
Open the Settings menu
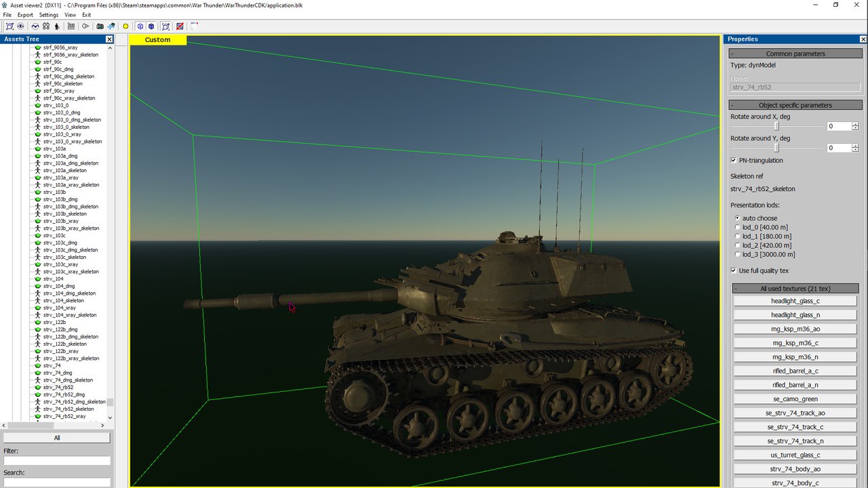coord(49,15)
